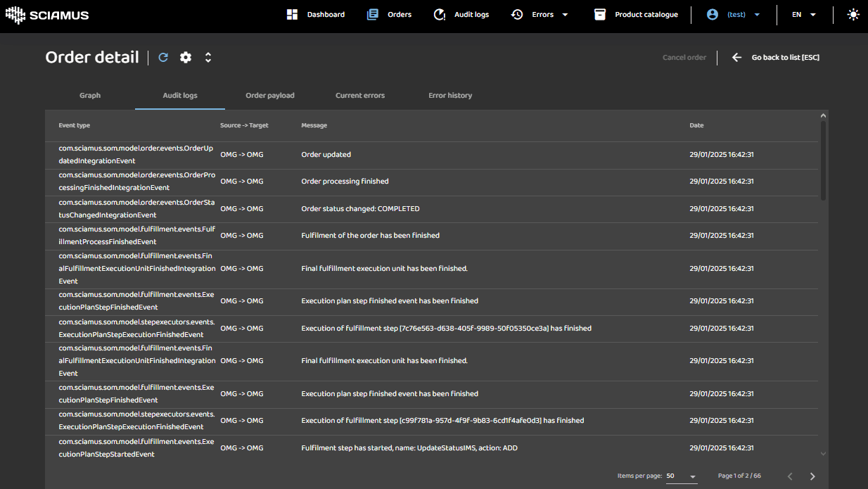Change the items per page selector
Screen dimensions: 868x489
tap(682, 476)
